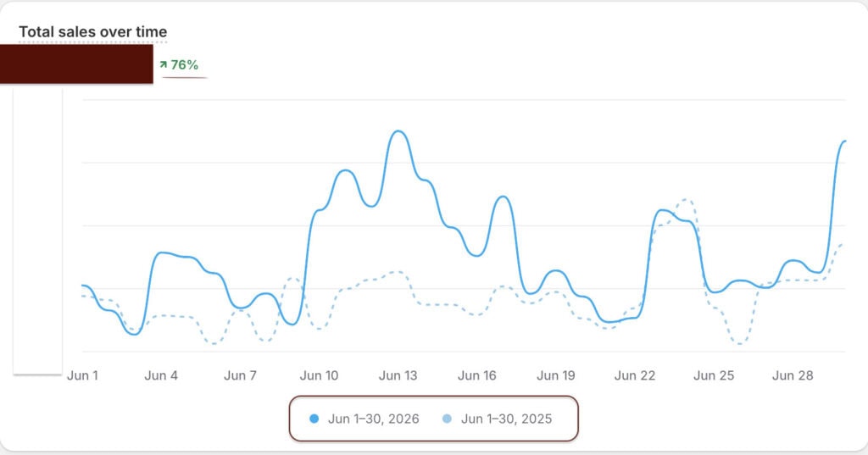Select the Jun 4 axis label
The image size is (868, 455).
click(161, 375)
